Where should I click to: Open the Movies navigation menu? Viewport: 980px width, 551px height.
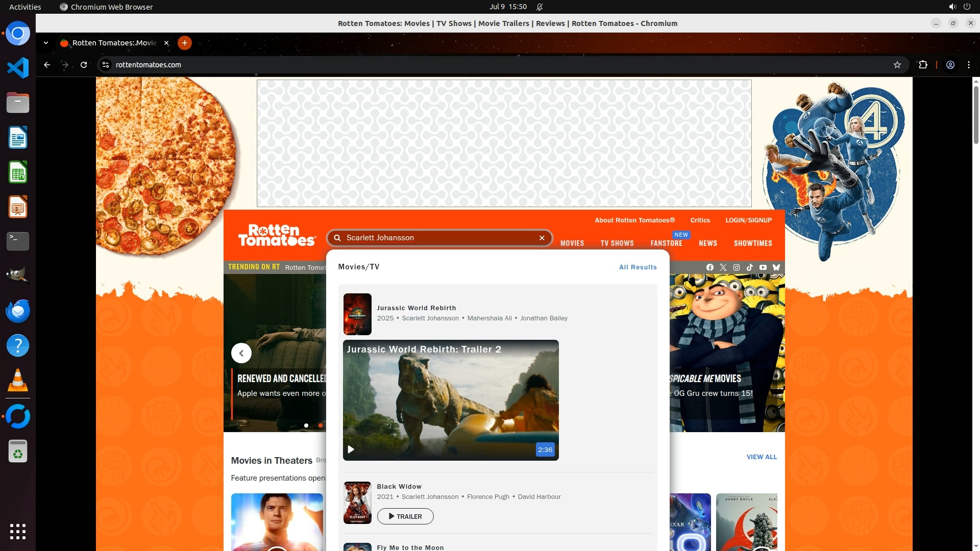pos(572,243)
